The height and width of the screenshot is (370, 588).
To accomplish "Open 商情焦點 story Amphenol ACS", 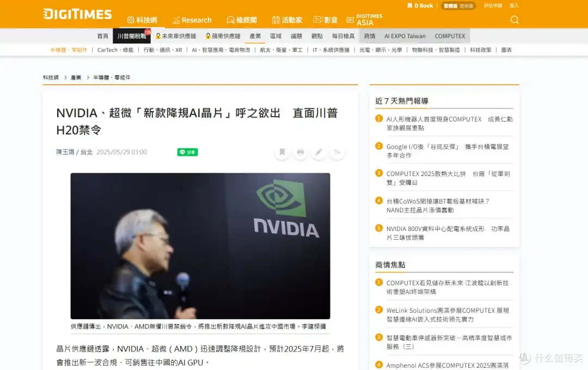I will click(x=448, y=366).
